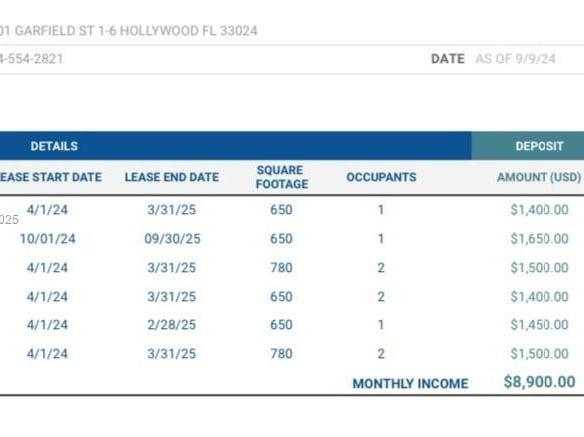Select the 10/01/24 lease start date cell
This screenshot has height=437, width=584.
click(48, 239)
